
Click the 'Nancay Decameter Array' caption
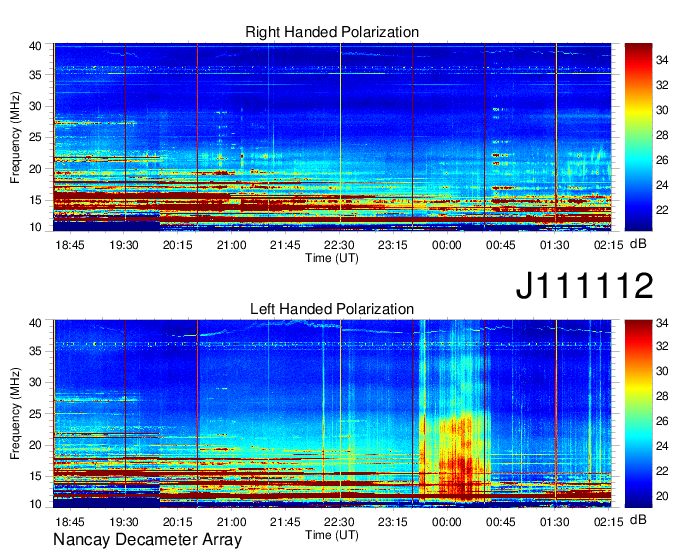pyautogui.click(x=147, y=540)
